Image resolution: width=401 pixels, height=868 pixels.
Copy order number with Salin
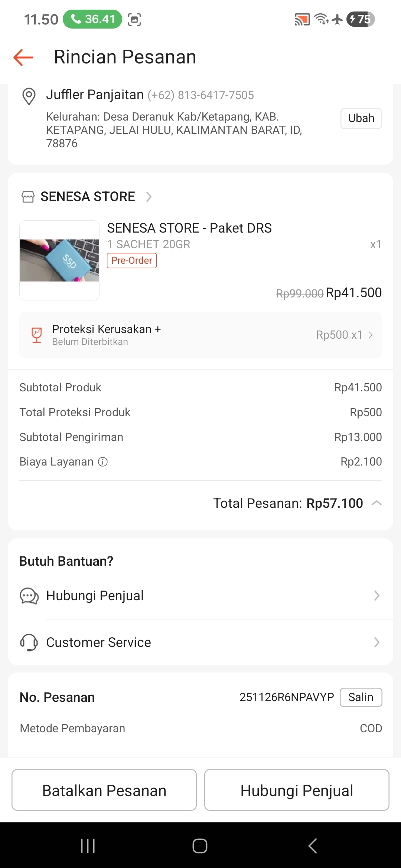click(361, 697)
